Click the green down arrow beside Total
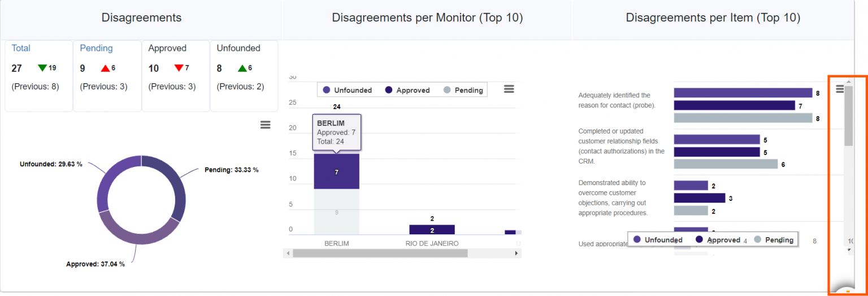 [x=42, y=68]
